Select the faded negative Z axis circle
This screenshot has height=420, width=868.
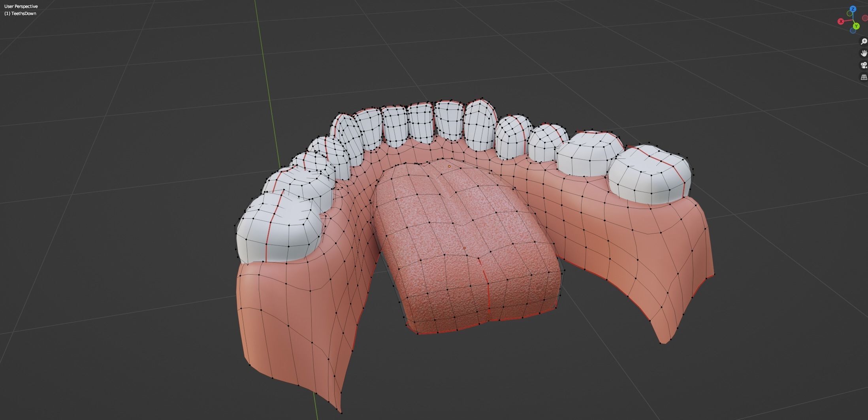tap(853, 31)
